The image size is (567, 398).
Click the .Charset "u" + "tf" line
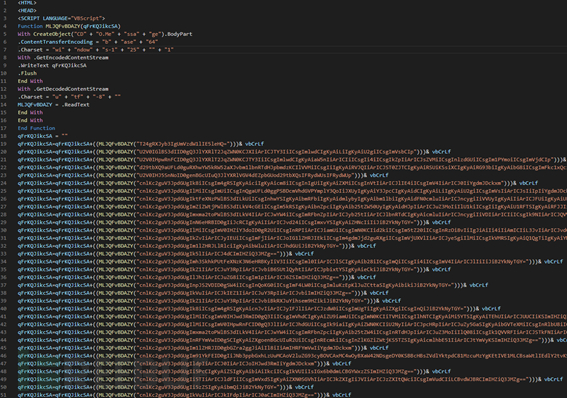(x=69, y=97)
